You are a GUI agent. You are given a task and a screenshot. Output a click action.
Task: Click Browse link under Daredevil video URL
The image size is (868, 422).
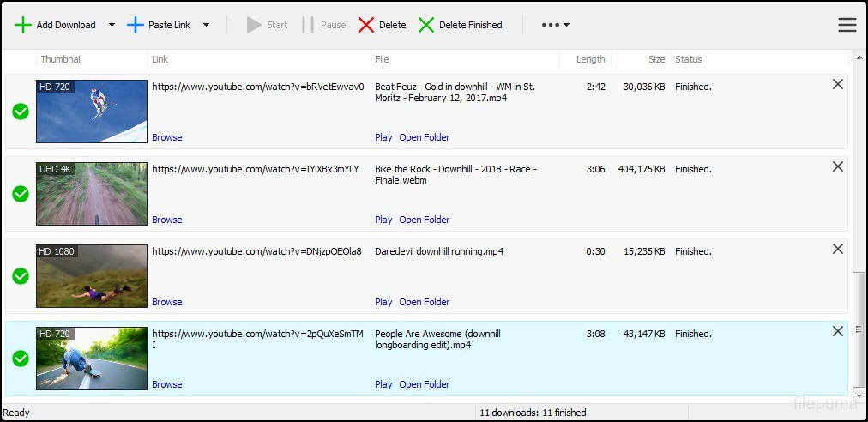click(166, 302)
